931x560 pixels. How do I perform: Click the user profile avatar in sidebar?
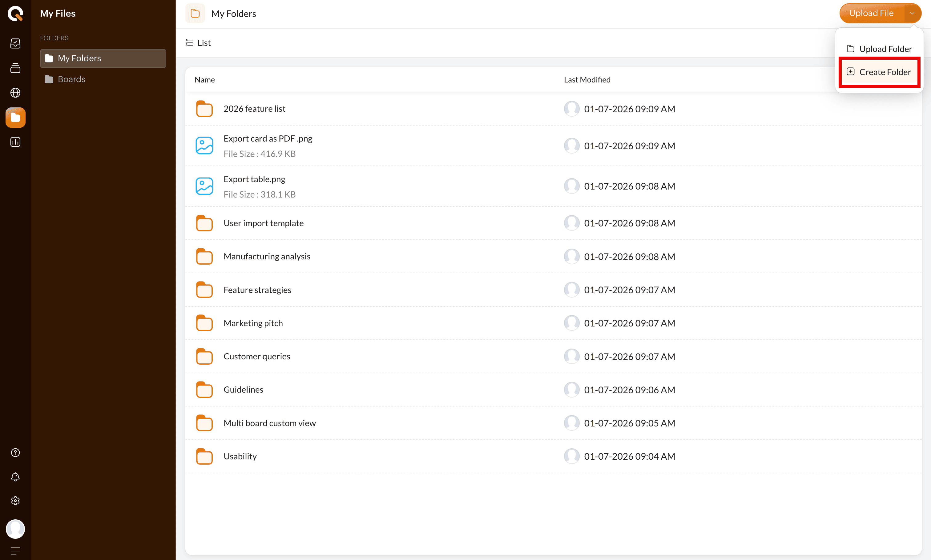pos(15,529)
